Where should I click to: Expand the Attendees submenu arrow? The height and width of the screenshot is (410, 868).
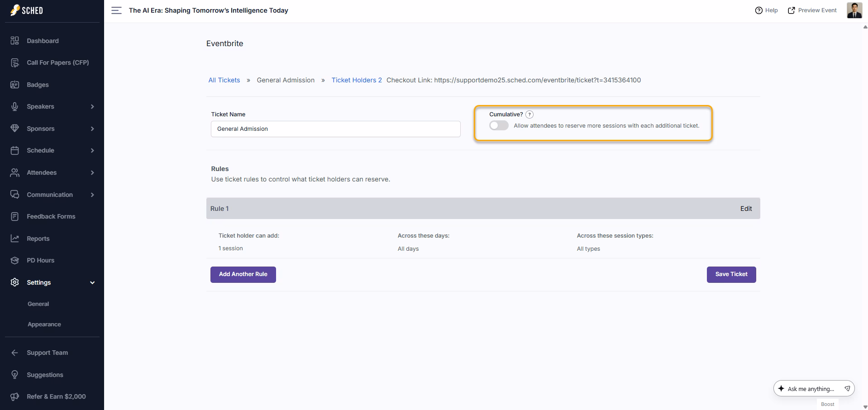coord(92,172)
